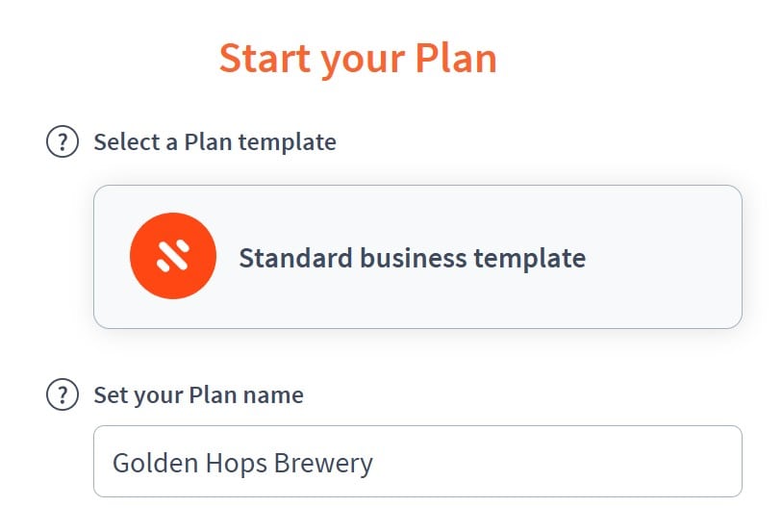The height and width of the screenshot is (532, 782).
Task: Click the Start your Plan heading
Action: click(358, 59)
